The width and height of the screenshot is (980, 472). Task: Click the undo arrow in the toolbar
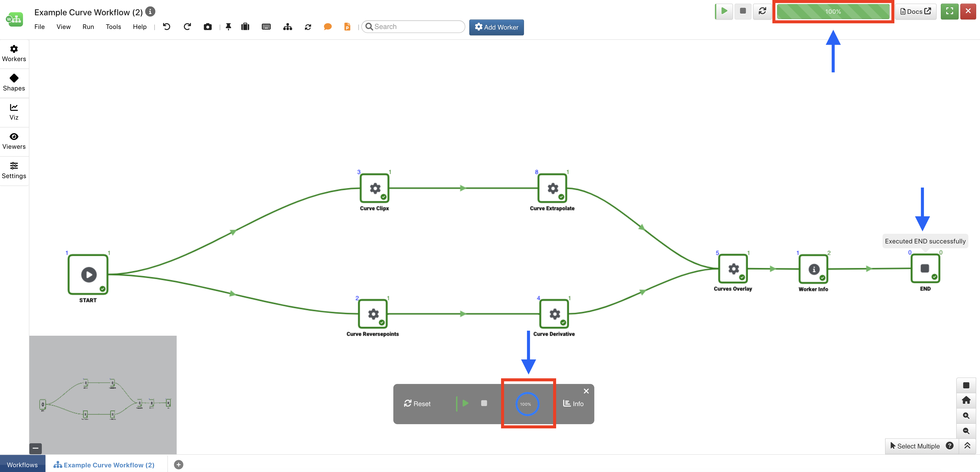(166, 27)
